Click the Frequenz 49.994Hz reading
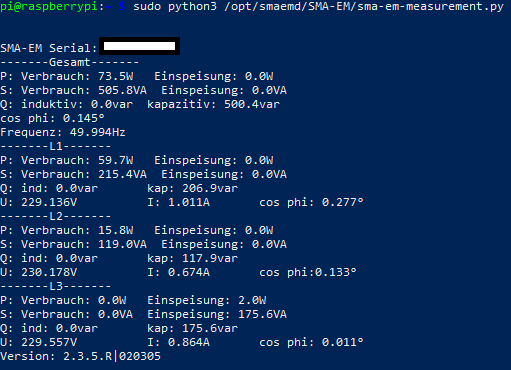The height and width of the screenshot is (370, 511). (63, 132)
